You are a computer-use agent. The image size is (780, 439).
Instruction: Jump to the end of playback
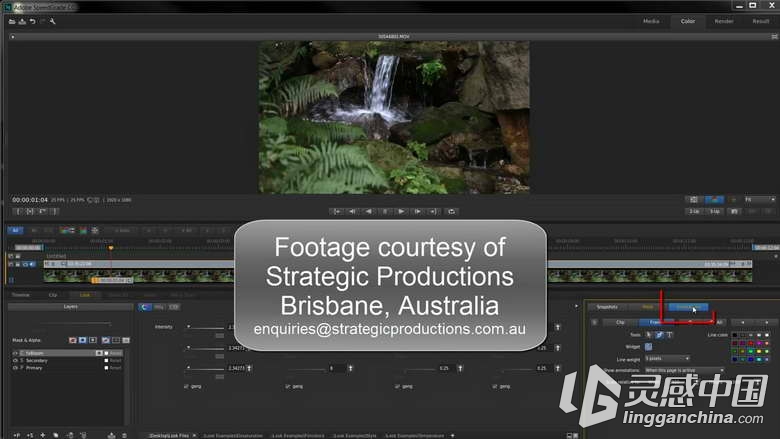coord(433,211)
